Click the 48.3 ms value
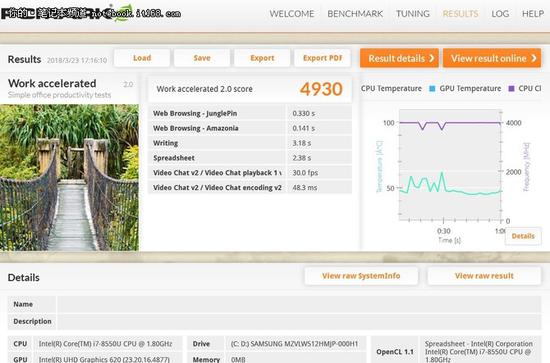Viewport: 550px width, 363px height. pos(304,188)
